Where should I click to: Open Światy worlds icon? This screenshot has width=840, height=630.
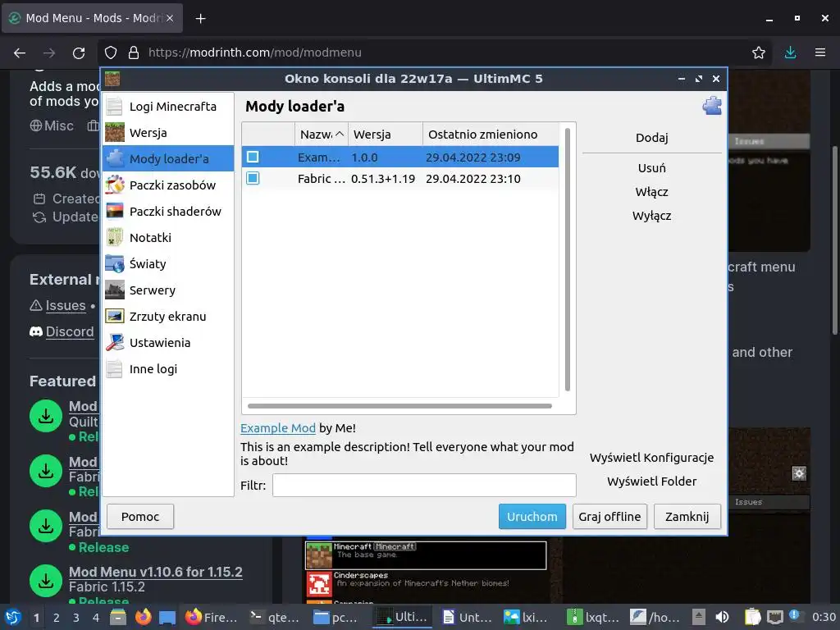tap(114, 263)
